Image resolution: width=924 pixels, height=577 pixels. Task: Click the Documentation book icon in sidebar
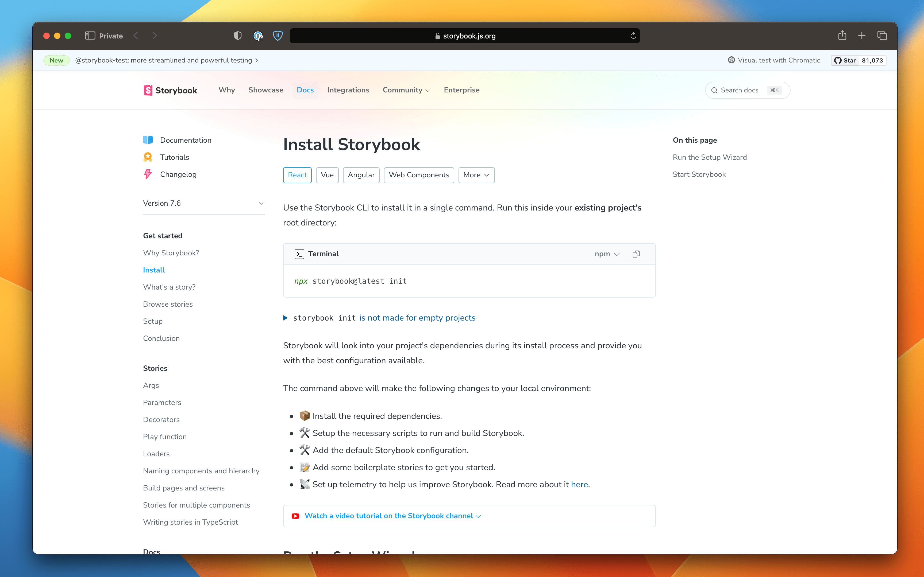point(148,140)
